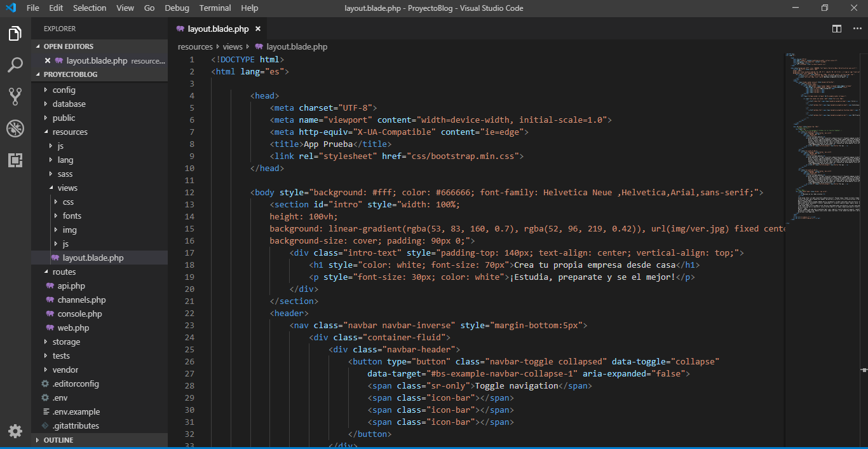868x449 pixels.
Task: Open the Terminal menu
Action: point(215,8)
